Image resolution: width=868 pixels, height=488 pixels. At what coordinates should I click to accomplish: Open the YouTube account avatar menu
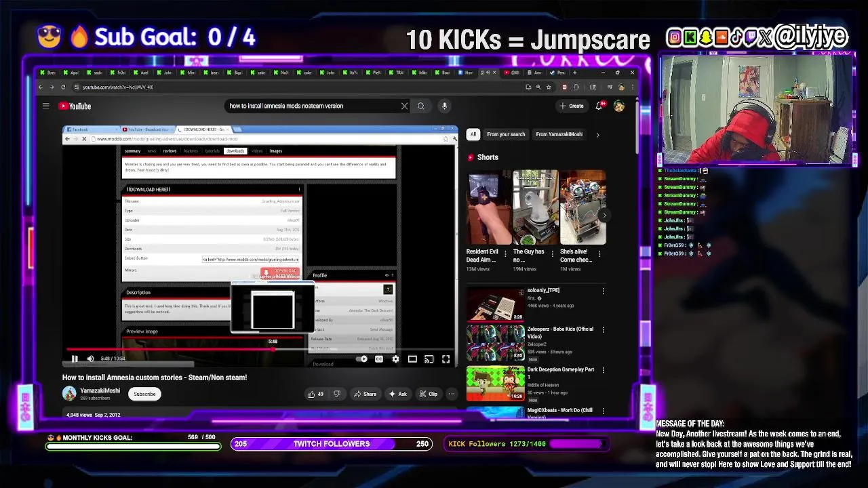(x=619, y=106)
